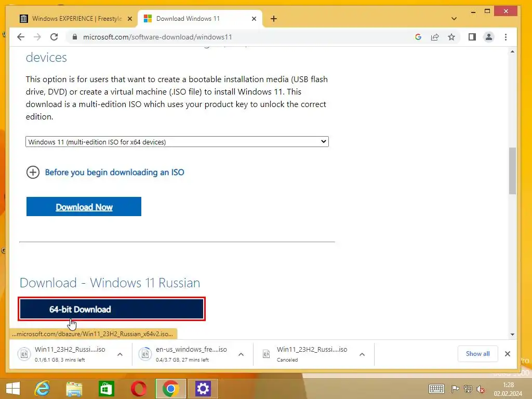Open options chevron for en-us_windows iso download
The height and width of the screenshot is (399, 532).
coord(241,354)
